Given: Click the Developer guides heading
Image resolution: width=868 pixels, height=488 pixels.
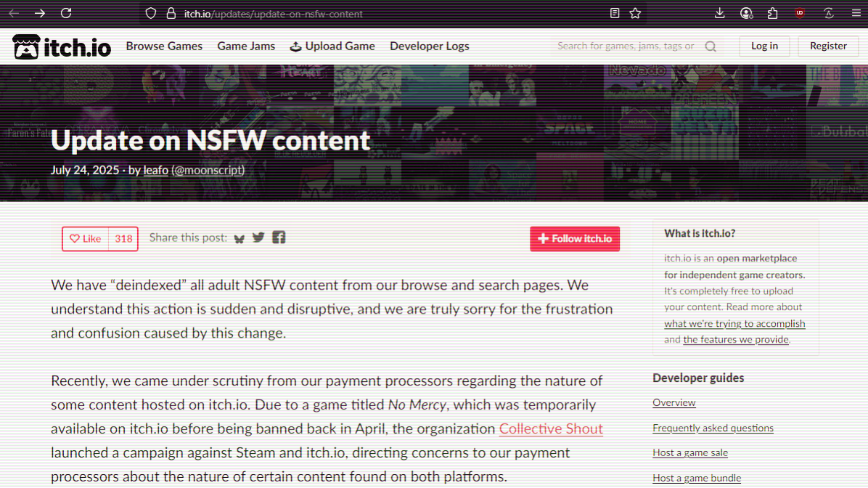Looking at the screenshot, I should [x=698, y=378].
